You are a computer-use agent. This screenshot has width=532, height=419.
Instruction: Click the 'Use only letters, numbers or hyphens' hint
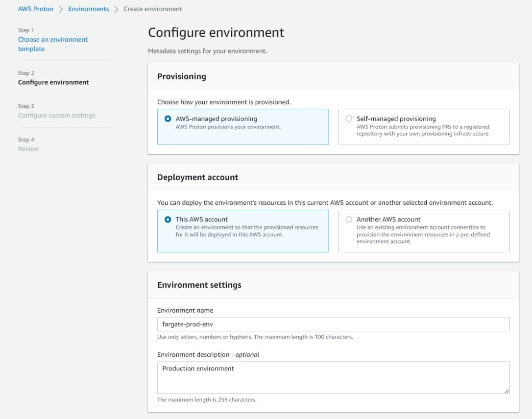pyautogui.click(x=255, y=337)
